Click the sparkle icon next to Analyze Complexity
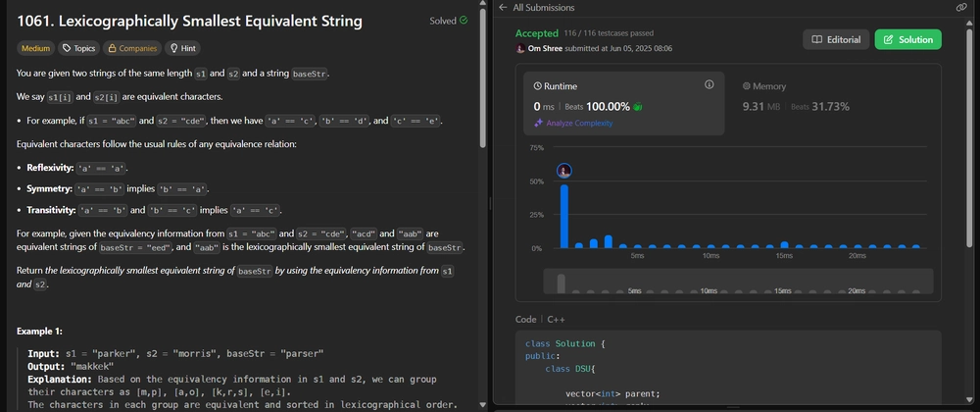Image resolution: width=980 pixels, height=412 pixels. pos(537,124)
